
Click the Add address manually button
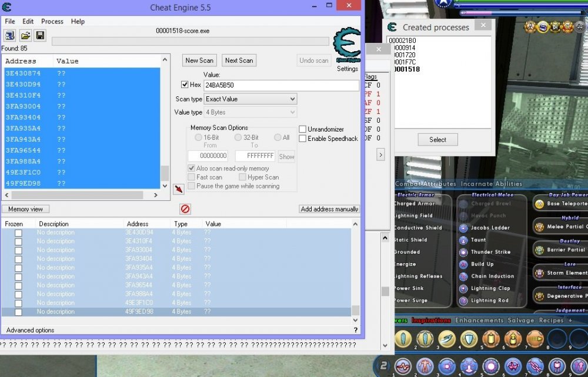(329, 209)
